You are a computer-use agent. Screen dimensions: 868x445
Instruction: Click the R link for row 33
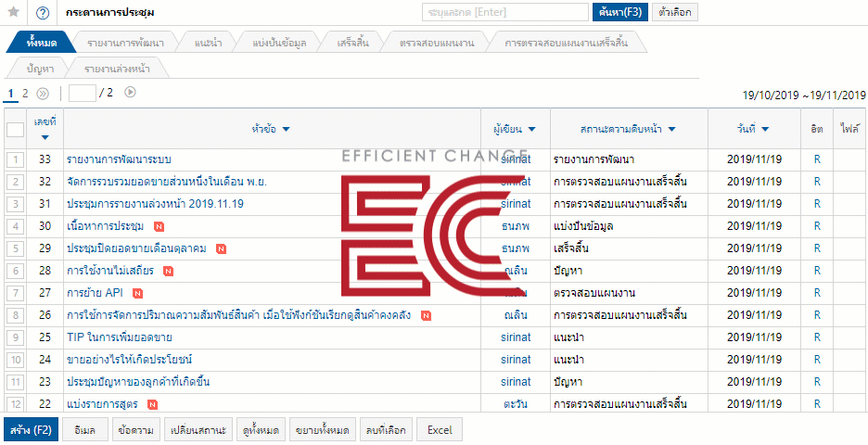point(817,159)
